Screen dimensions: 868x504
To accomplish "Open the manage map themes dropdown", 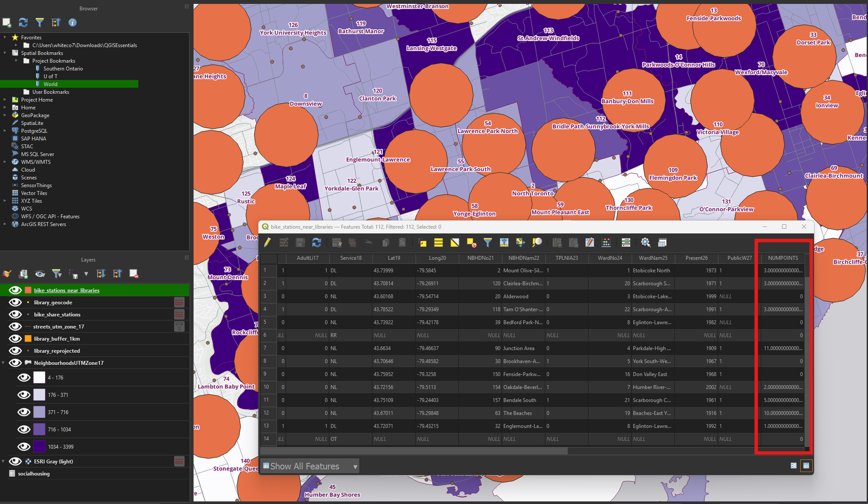I will pos(40,274).
